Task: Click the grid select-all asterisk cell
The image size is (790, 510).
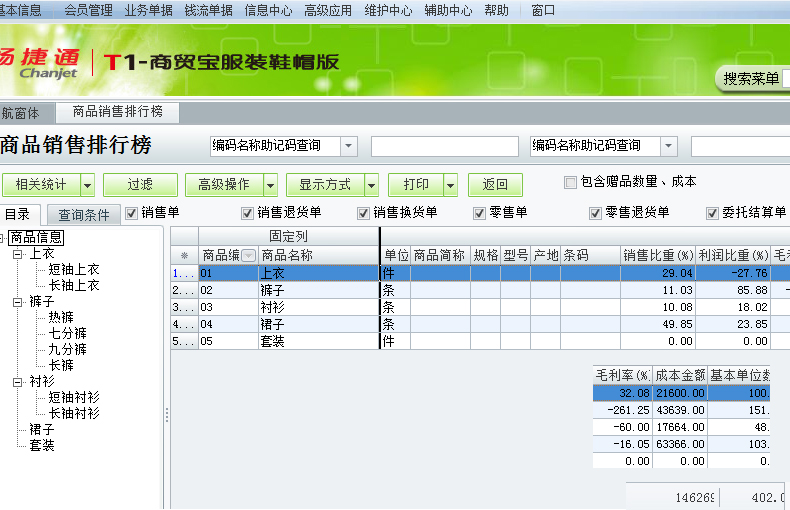Action: [x=184, y=256]
